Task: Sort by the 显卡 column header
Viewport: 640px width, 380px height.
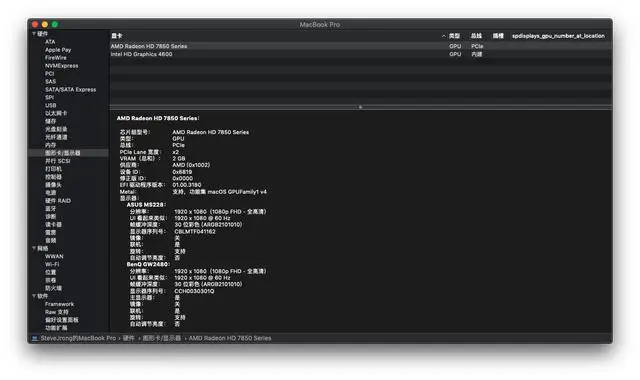Action: tap(117, 36)
